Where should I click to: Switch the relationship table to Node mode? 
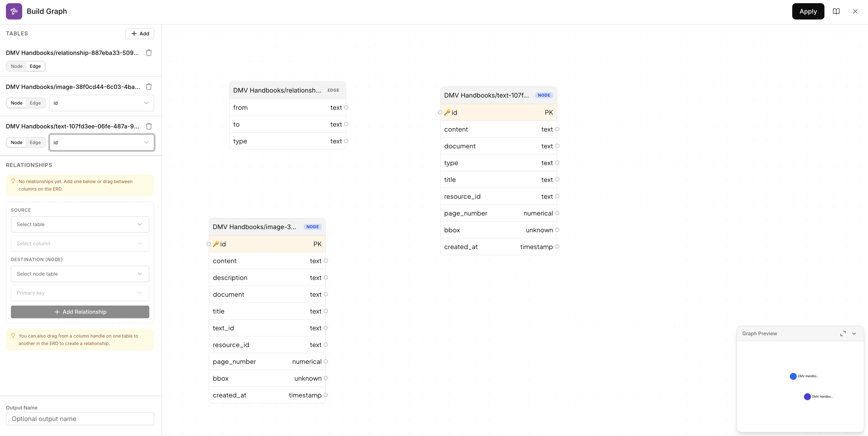click(x=16, y=66)
